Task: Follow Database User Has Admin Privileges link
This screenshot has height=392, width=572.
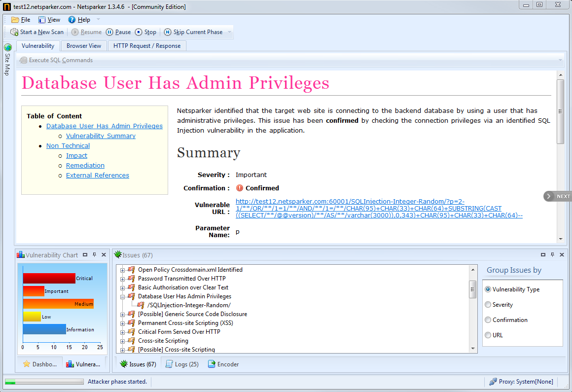Action: [105, 126]
